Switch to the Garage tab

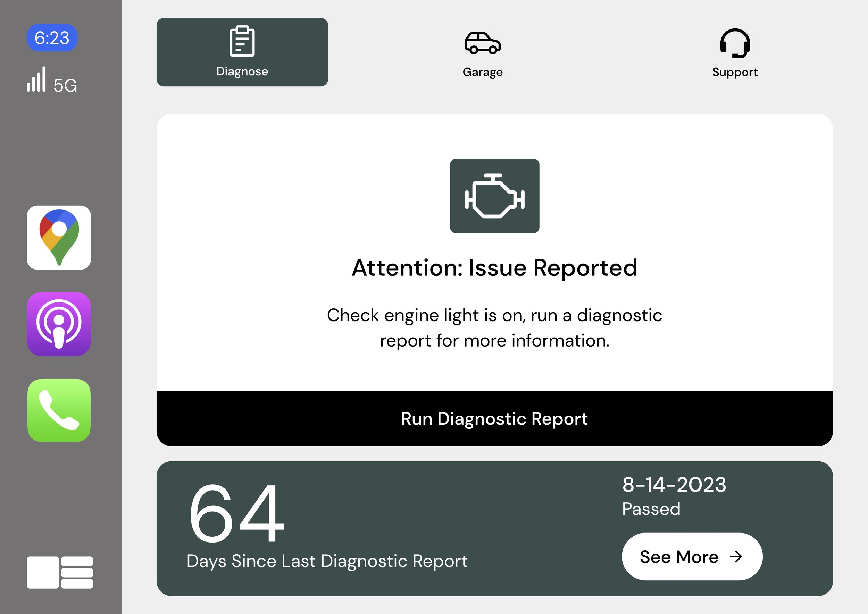[x=482, y=72]
